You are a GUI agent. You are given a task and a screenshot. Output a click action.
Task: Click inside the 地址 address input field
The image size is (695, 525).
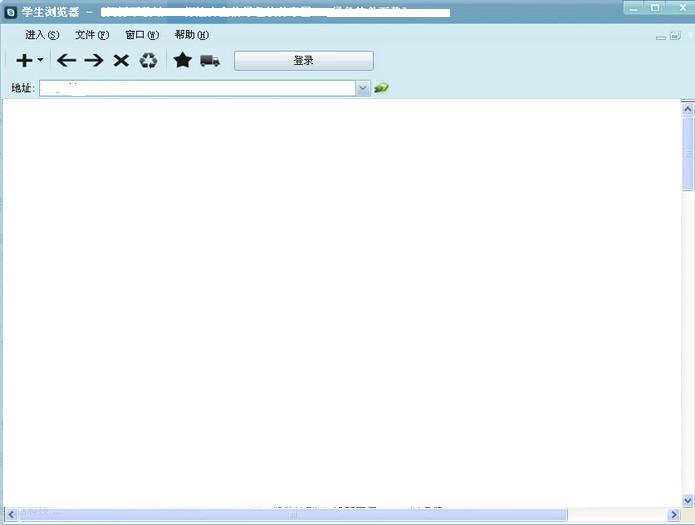tap(200, 88)
